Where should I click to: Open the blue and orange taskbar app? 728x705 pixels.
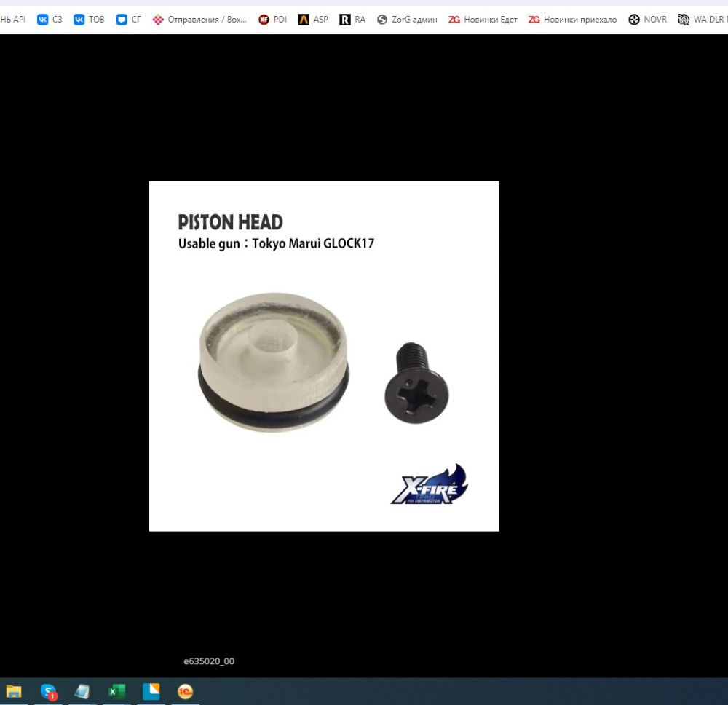tap(151, 692)
